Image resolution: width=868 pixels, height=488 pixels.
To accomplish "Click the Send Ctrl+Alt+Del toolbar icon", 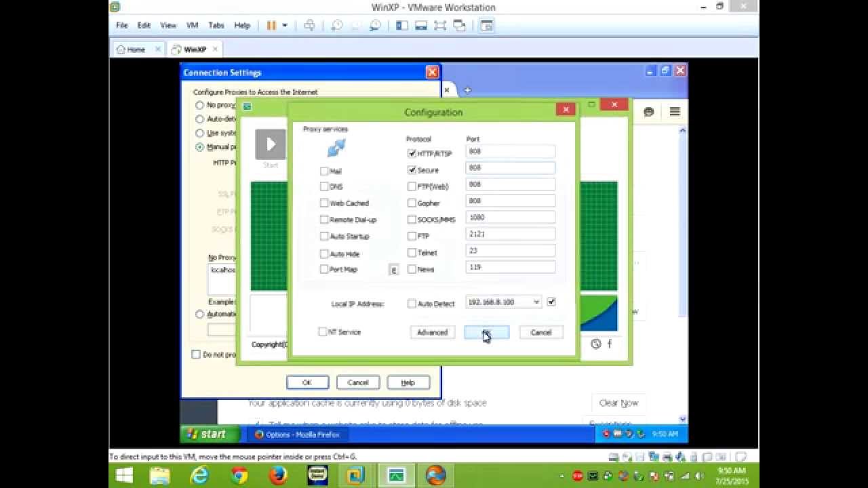I will pyautogui.click(x=309, y=26).
